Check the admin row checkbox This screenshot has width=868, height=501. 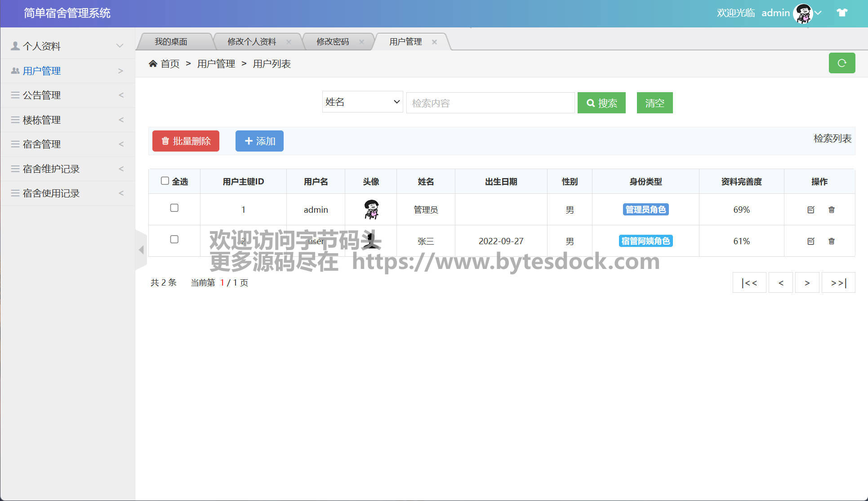point(174,208)
